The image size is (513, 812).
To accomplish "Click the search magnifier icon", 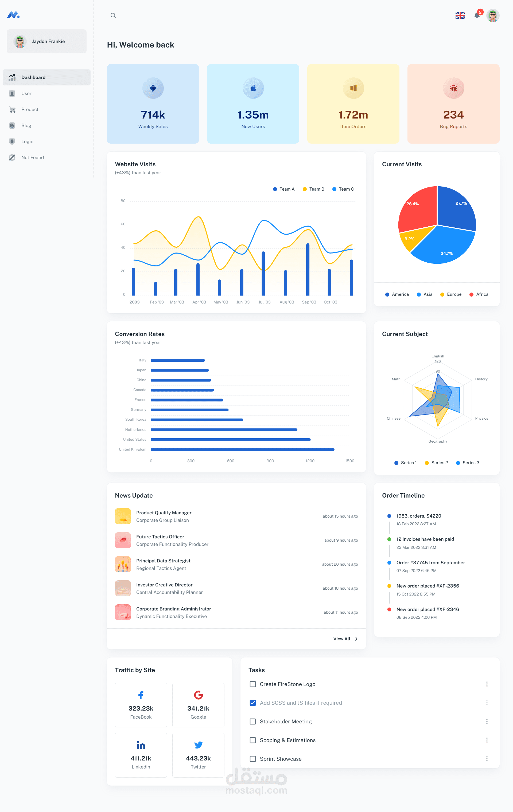I will tap(113, 15).
